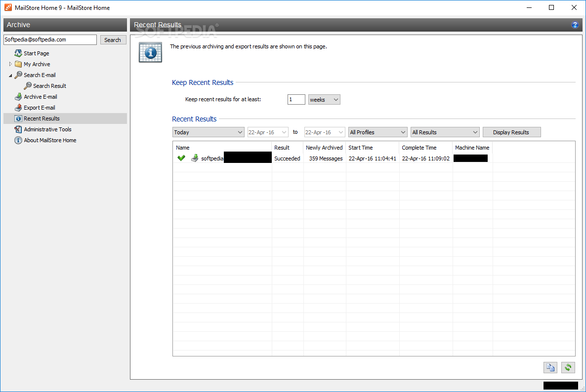Click the green checkmark in softpedia row
Viewport: 586px width, 392px height.
click(x=181, y=158)
